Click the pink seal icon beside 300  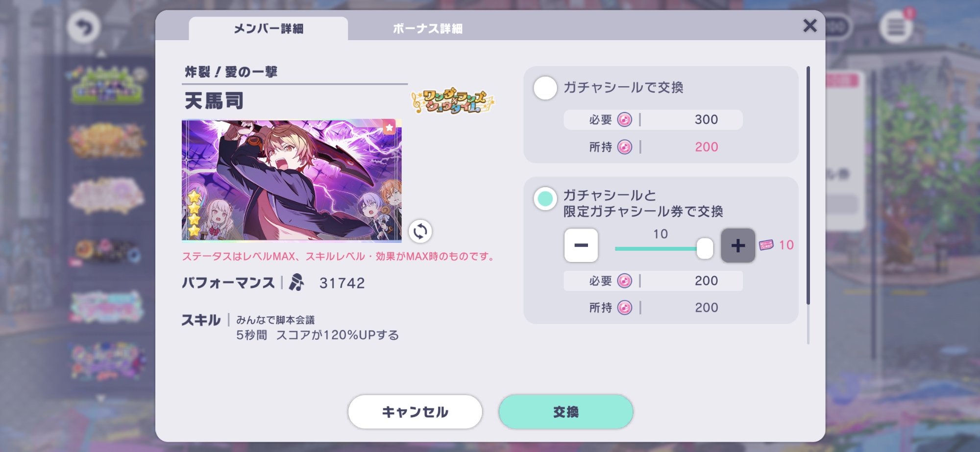click(x=624, y=119)
